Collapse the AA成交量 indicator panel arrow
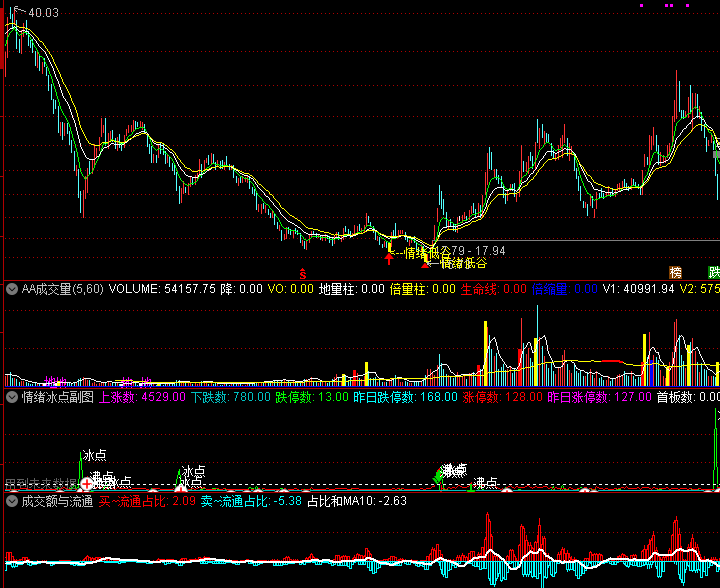 [12, 289]
